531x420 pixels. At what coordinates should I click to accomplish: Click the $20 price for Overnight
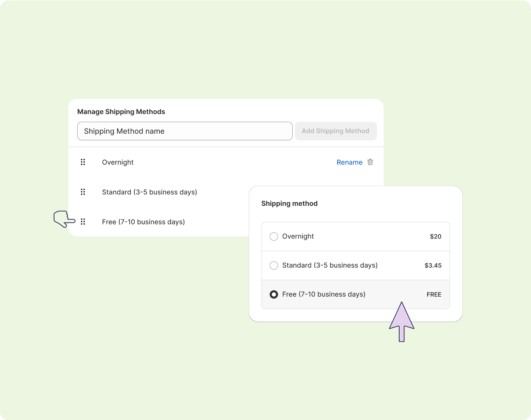point(435,236)
